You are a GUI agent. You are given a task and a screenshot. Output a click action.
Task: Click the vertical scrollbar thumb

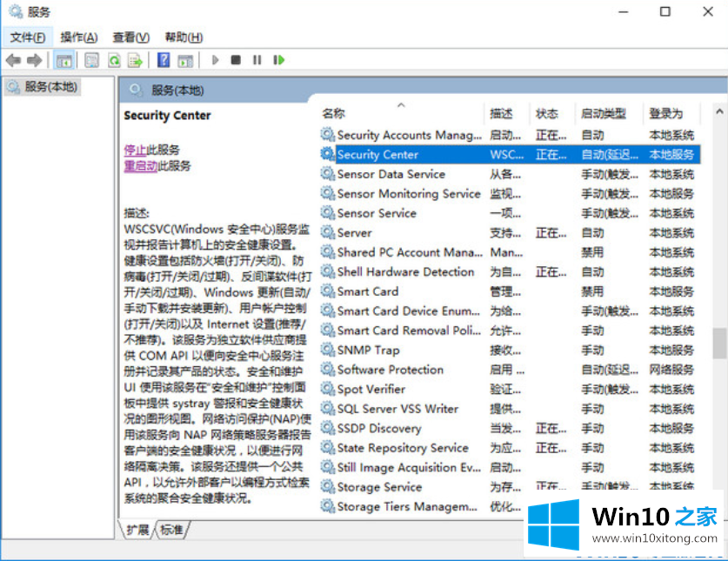click(x=719, y=344)
